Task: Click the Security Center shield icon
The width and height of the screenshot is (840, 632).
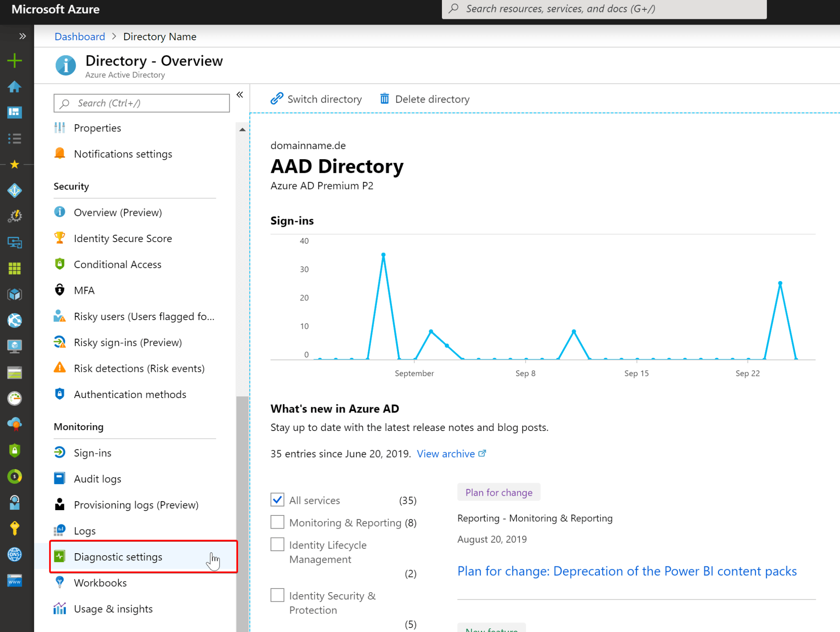Action: pyautogui.click(x=15, y=450)
